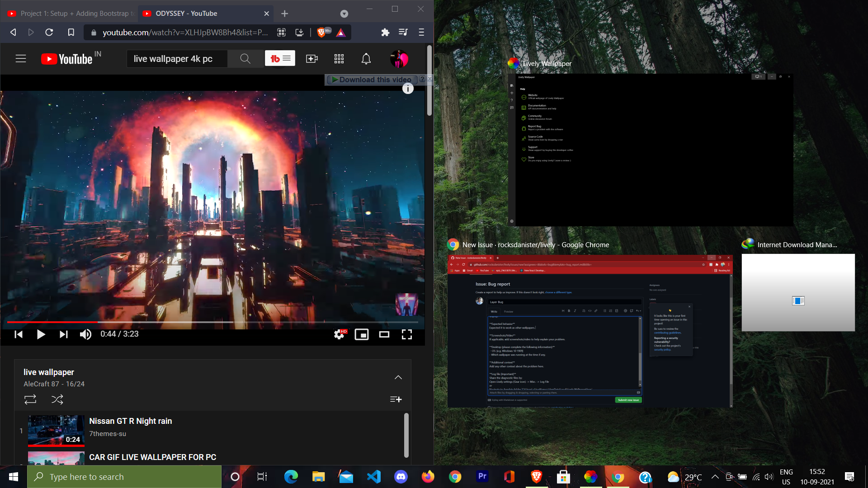The height and width of the screenshot is (488, 868).
Task: Collapse the live wallpaper playlist panel
Action: click(x=398, y=377)
